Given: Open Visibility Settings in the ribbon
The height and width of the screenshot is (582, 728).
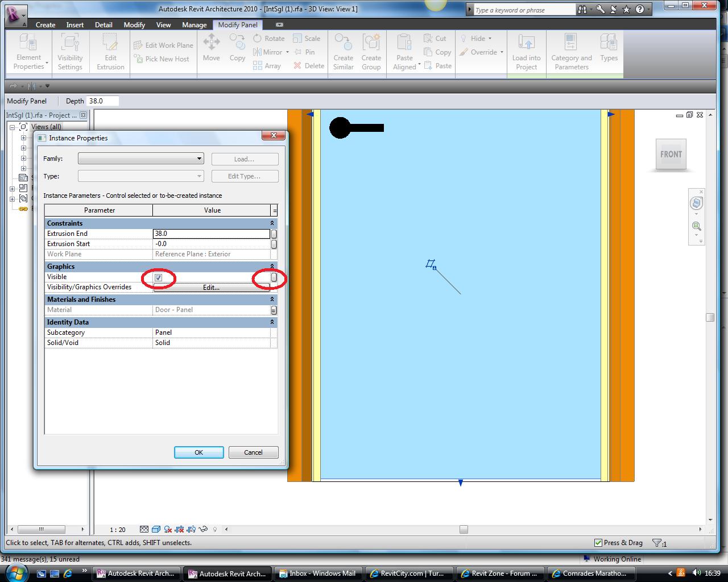Looking at the screenshot, I should 70,52.
